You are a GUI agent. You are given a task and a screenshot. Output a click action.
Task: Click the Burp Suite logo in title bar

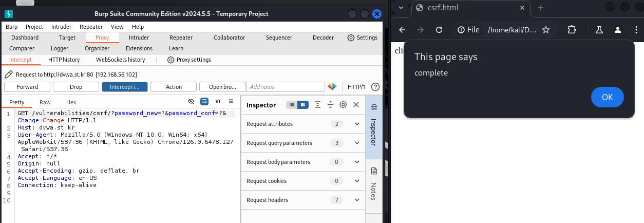9,14
